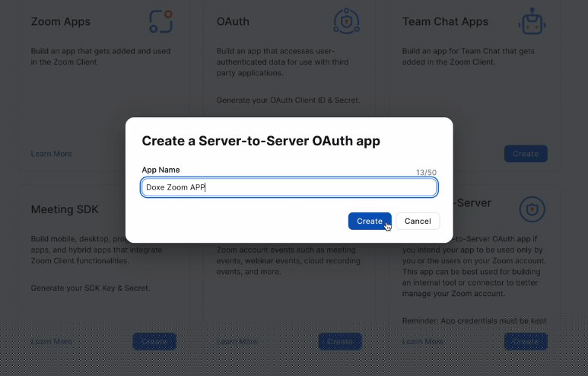Click the Reminder App credentials text

pyautogui.click(x=475, y=321)
